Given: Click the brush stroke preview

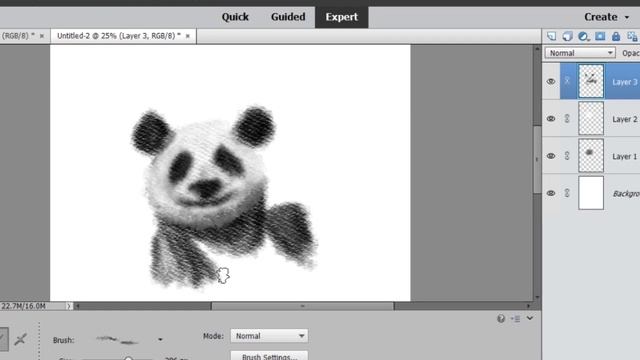Looking at the screenshot, I should click(118, 340).
